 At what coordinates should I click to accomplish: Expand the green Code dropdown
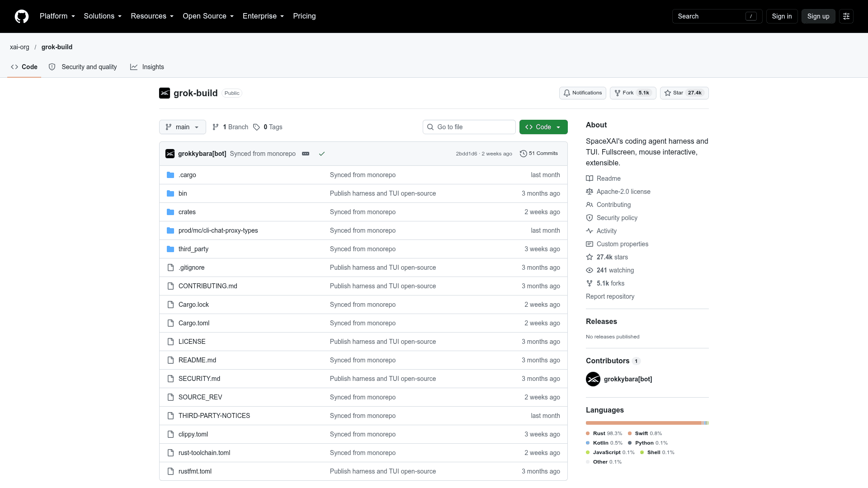click(x=543, y=127)
